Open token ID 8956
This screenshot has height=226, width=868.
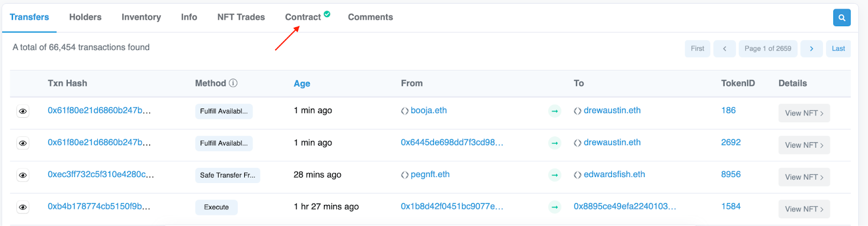(x=731, y=174)
